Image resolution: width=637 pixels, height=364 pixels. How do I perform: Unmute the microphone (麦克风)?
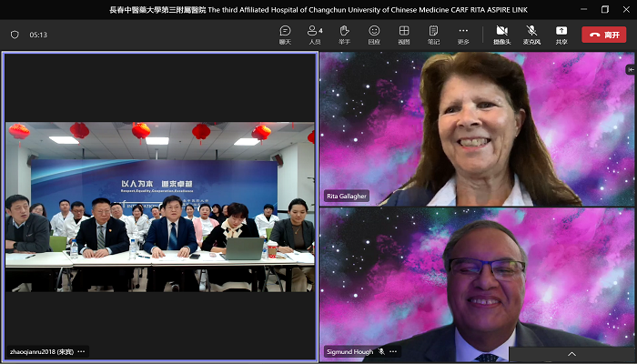click(x=531, y=35)
